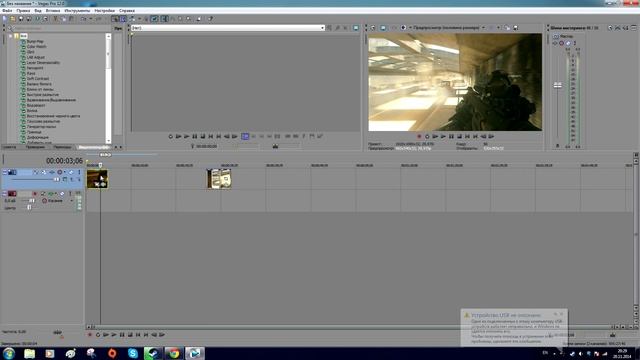Open Steam from the taskbar

(153, 353)
